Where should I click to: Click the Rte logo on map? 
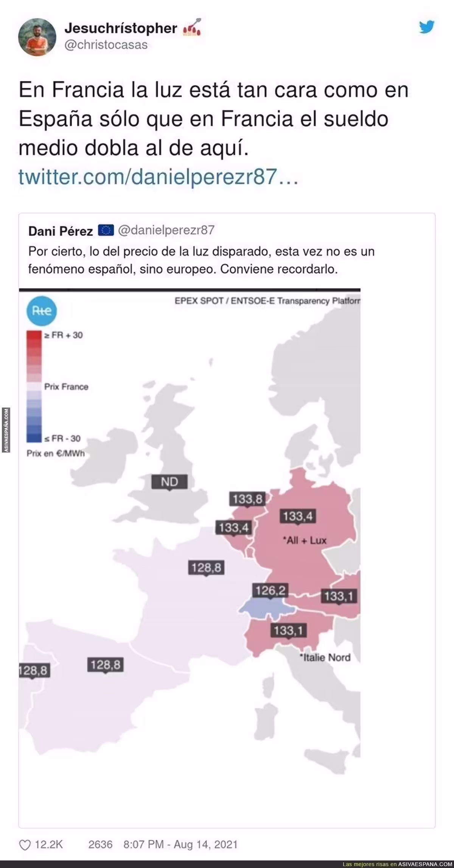(x=41, y=311)
